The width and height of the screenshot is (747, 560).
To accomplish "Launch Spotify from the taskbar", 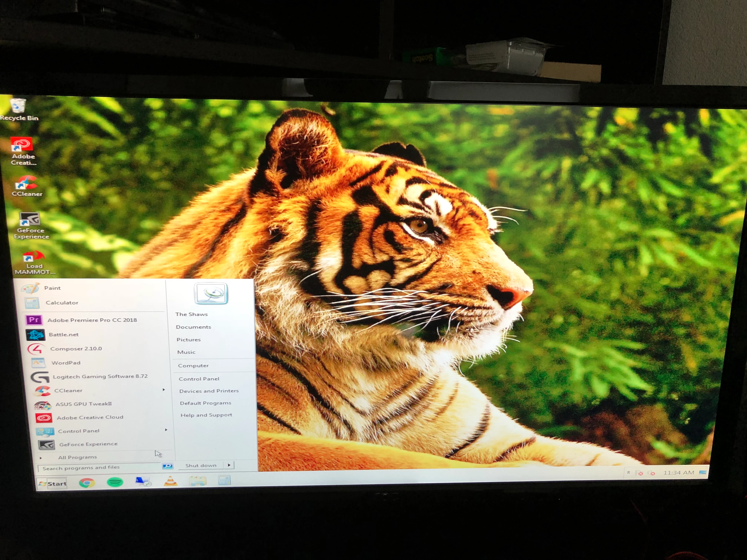I will [115, 482].
